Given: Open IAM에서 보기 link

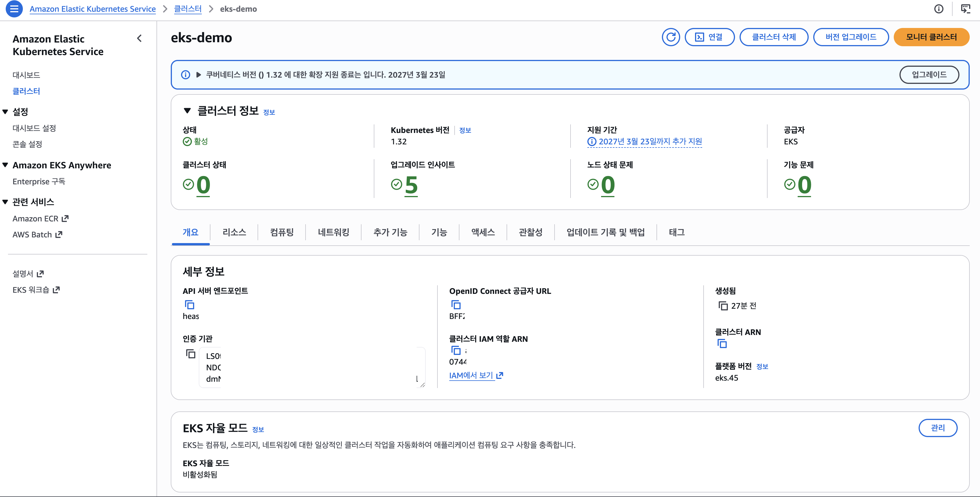Looking at the screenshot, I should [x=476, y=375].
